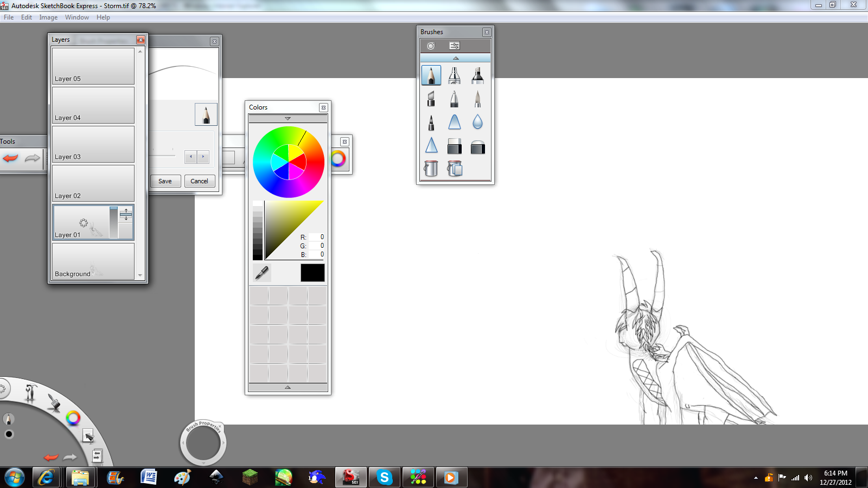Click the black current color swatch

coord(312,273)
